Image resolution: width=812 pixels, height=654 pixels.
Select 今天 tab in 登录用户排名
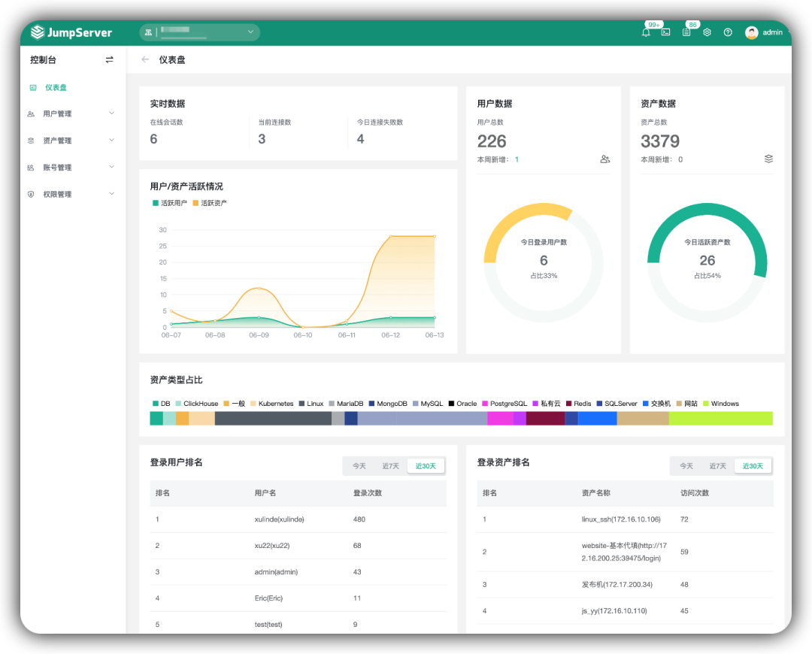(x=359, y=467)
